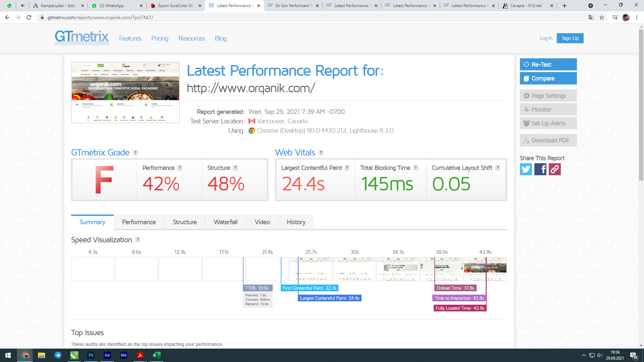Click the Sign Up button
The height and width of the screenshot is (362, 644).
570,38
